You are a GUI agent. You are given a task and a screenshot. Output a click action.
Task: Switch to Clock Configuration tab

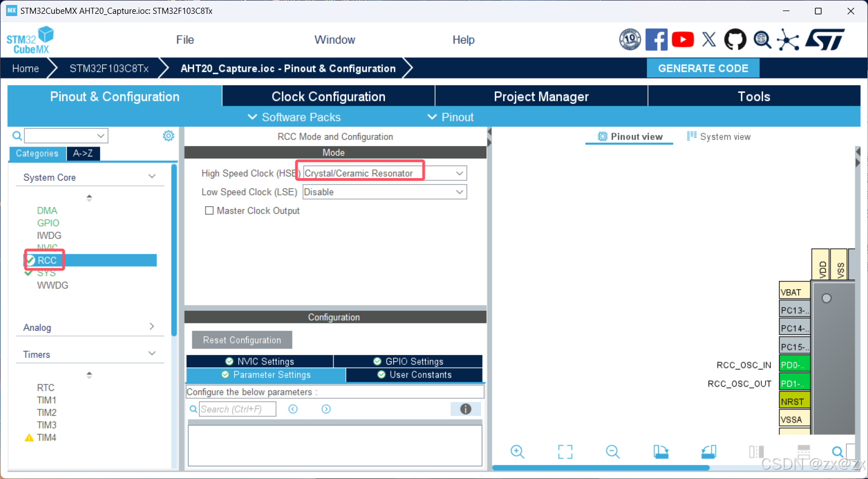click(328, 96)
